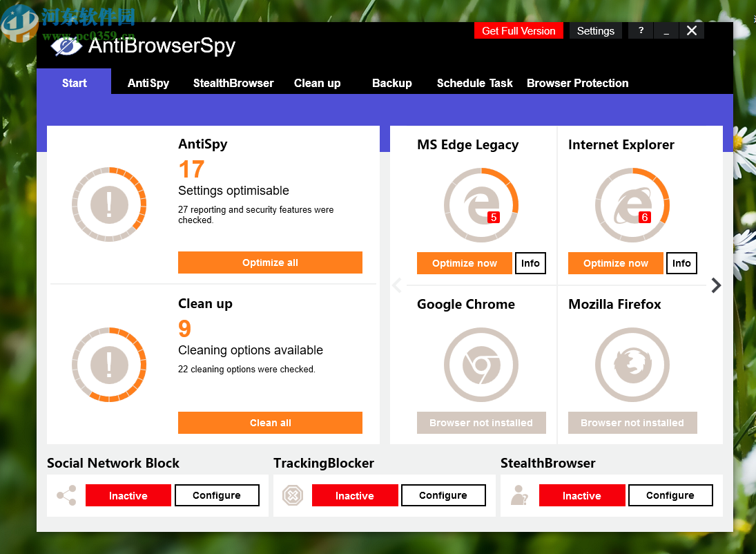756x554 pixels.
Task: Click the Social Network Block share icon
Action: [66, 495]
